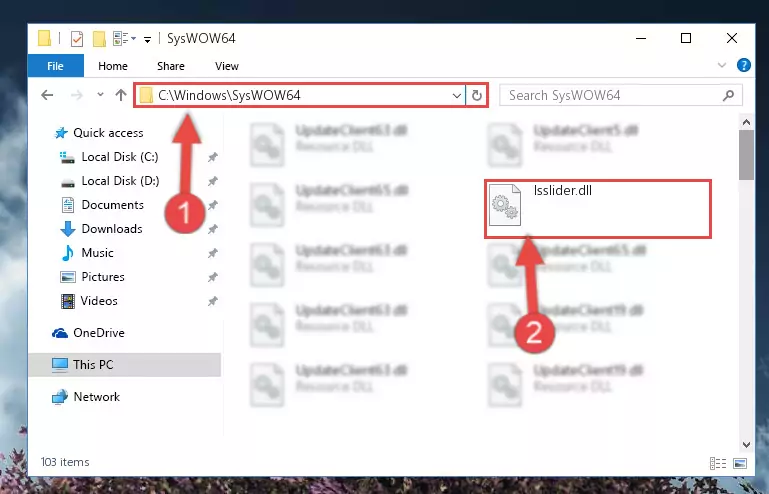The image size is (769, 494).
Task: Open the File menu tab
Action: pos(55,66)
